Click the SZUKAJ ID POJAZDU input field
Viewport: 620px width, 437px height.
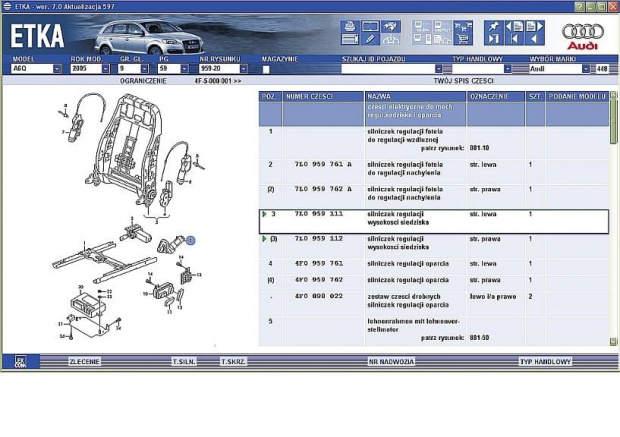point(388,69)
